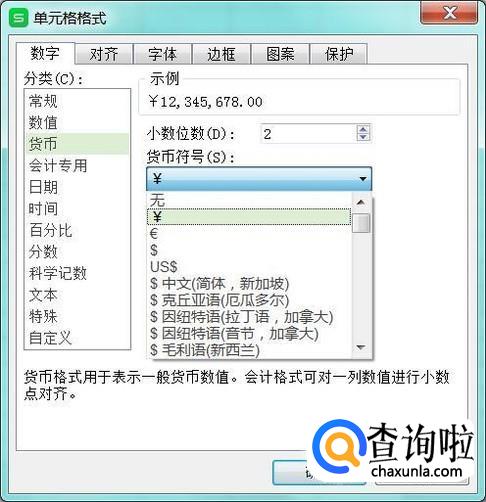This screenshot has height=502, width=486.
Task: Switch to the 对齐 tab
Action: click(104, 54)
